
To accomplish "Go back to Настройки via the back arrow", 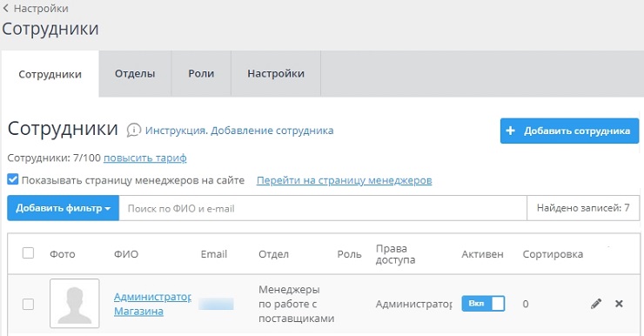I will click(x=6, y=8).
